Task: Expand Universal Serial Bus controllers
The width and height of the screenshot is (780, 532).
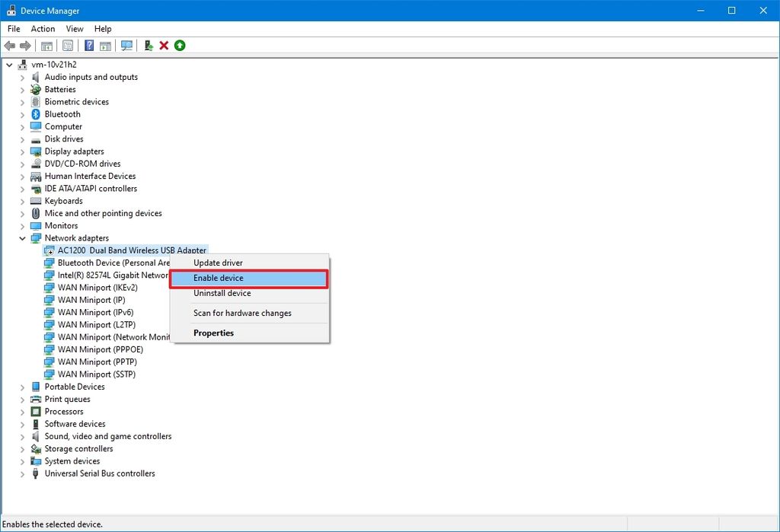Action: [22, 473]
